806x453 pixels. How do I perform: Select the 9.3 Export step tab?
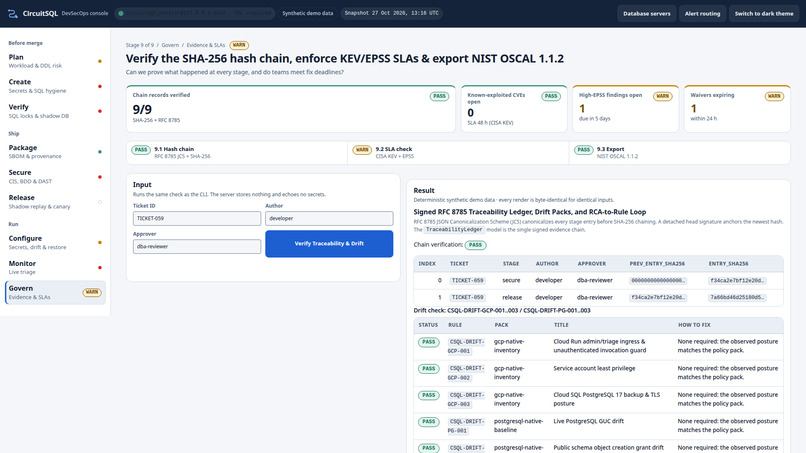tap(680, 153)
